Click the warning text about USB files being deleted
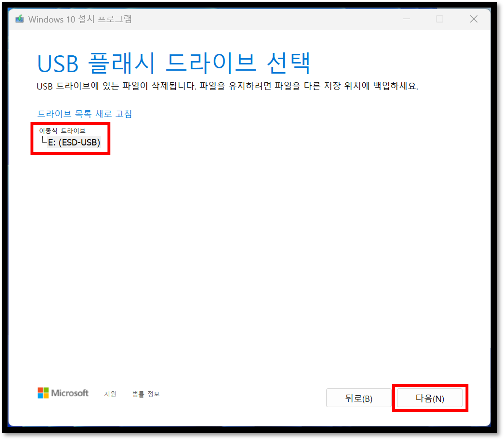This screenshot has height=440, width=504. point(227,86)
